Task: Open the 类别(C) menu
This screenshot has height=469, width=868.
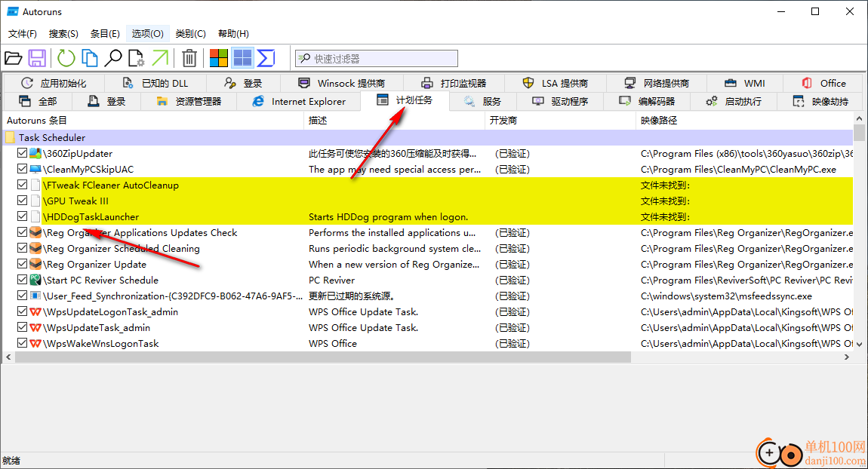Action: pos(190,34)
